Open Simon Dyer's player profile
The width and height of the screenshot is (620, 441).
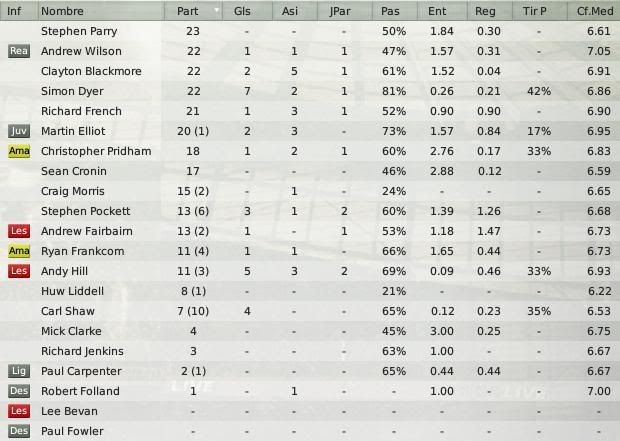[72, 91]
